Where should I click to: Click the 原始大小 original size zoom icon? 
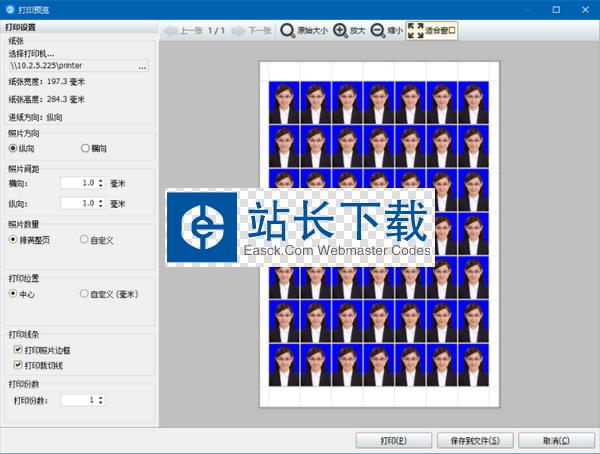290,31
